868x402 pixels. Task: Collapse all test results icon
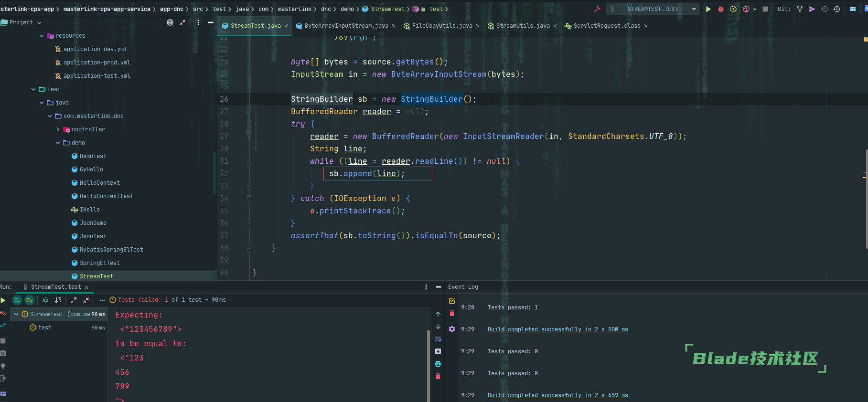click(86, 300)
